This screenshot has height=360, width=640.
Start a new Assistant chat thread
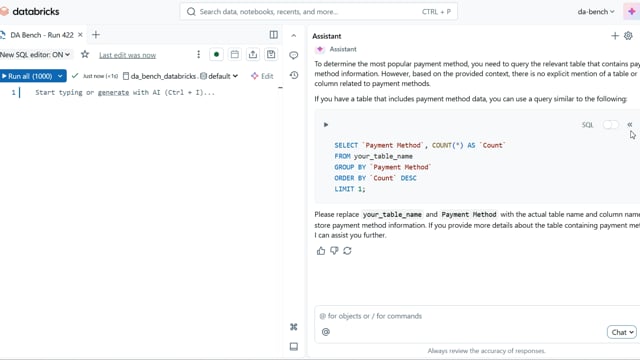click(x=615, y=36)
